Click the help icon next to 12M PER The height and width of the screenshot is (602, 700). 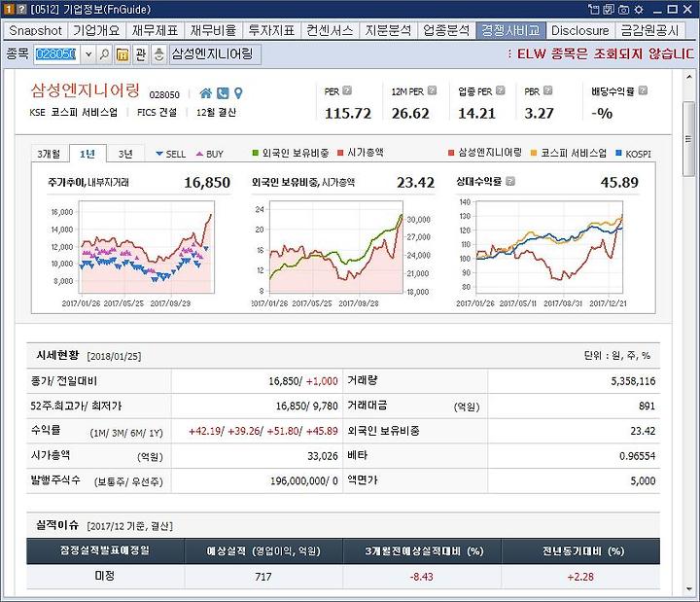click(432, 90)
